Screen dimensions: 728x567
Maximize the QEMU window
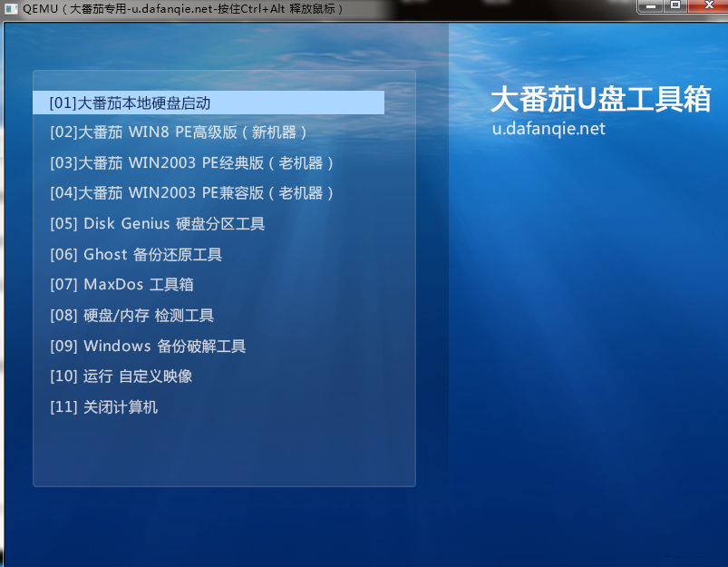pyautogui.click(x=675, y=6)
